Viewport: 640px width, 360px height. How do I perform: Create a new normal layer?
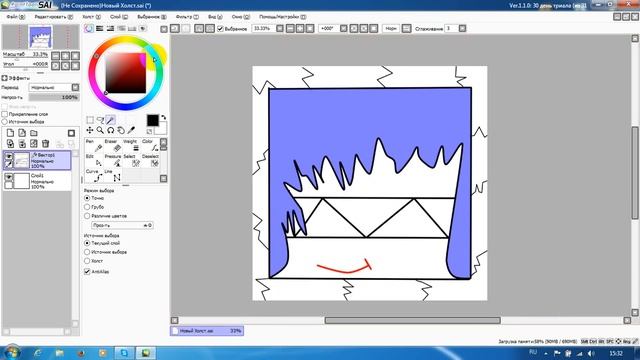click(10, 133)
